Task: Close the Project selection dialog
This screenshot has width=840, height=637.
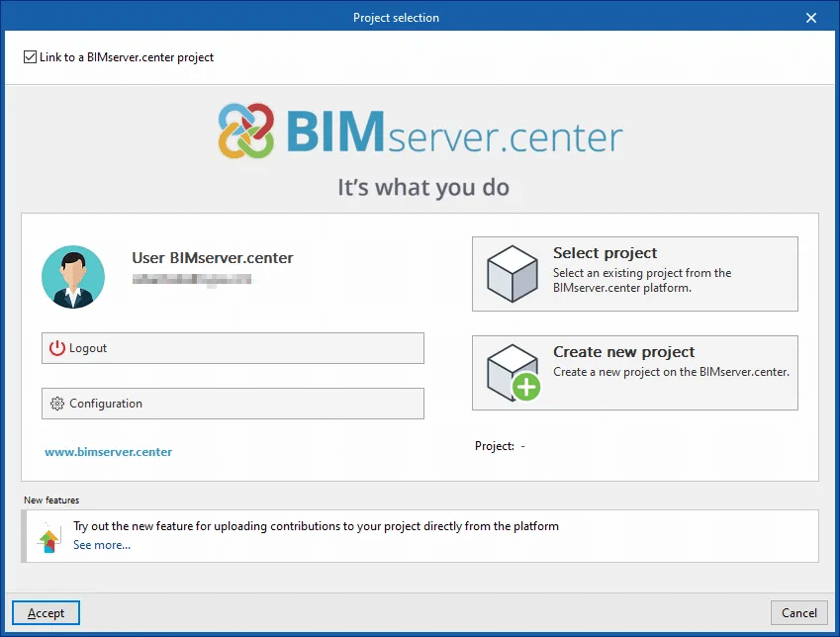Action: coord(811,18)
